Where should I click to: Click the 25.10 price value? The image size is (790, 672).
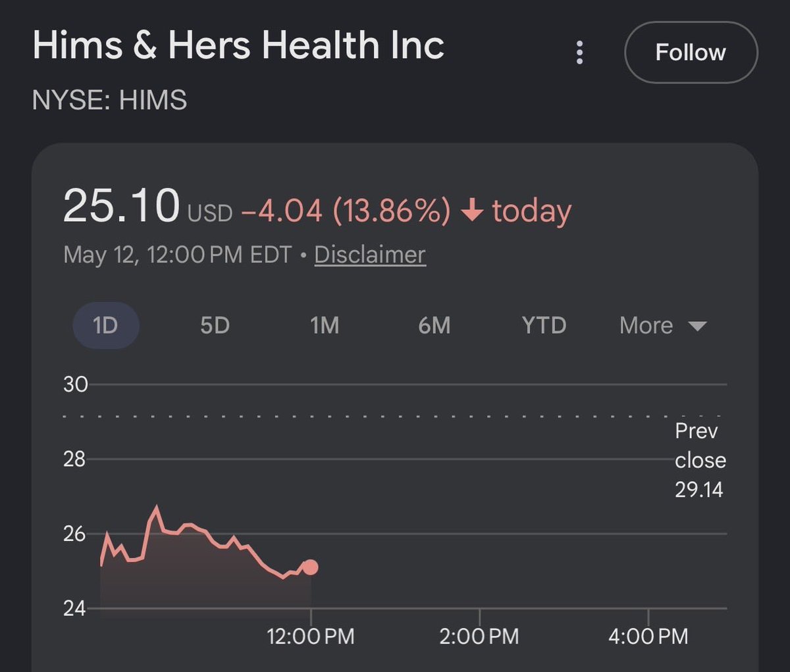[x=121, y=205]
